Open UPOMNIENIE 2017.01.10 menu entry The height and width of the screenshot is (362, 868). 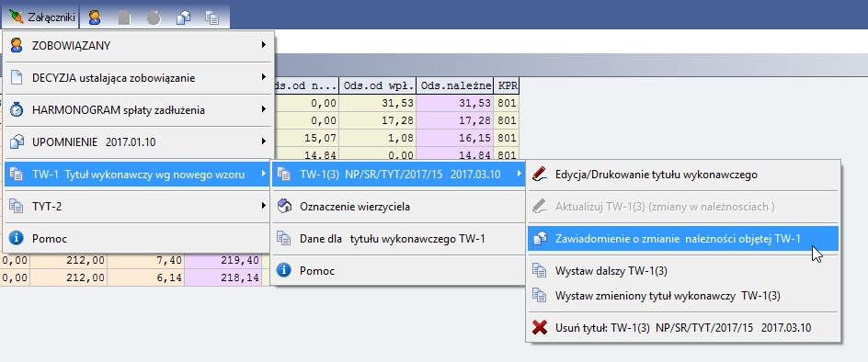pyautogui.click(x=139, y=142)
